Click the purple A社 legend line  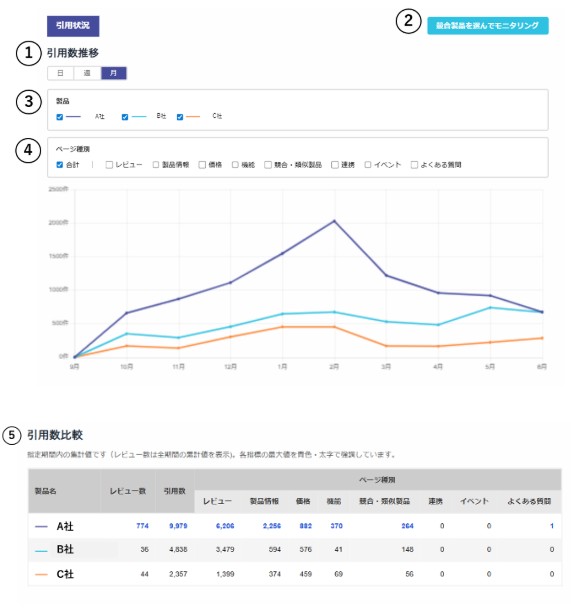pos(74,117)
